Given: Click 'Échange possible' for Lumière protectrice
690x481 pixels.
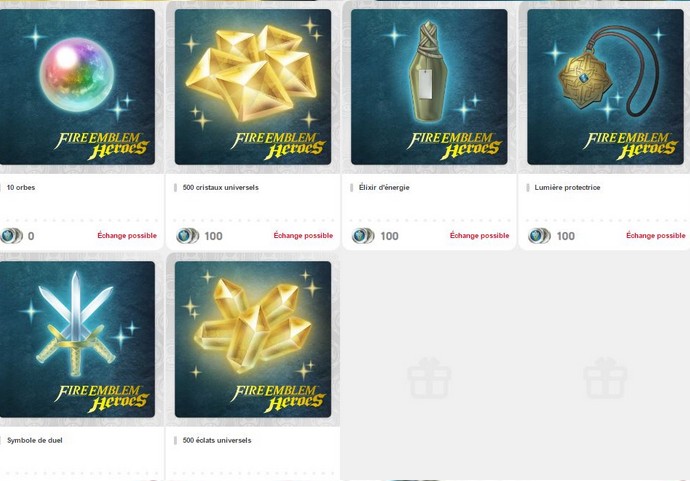Looking at the screenshot, I should (x=656, y=235).
